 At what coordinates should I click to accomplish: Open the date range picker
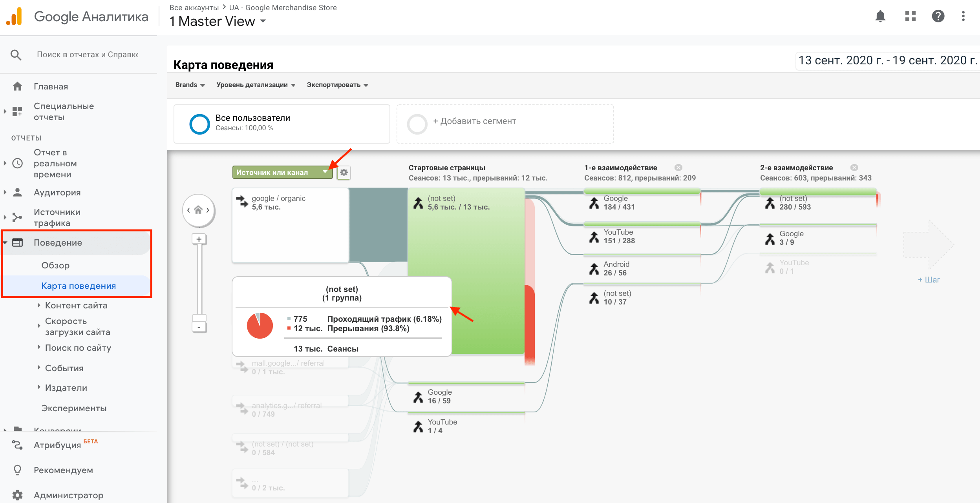coord(887,60)
